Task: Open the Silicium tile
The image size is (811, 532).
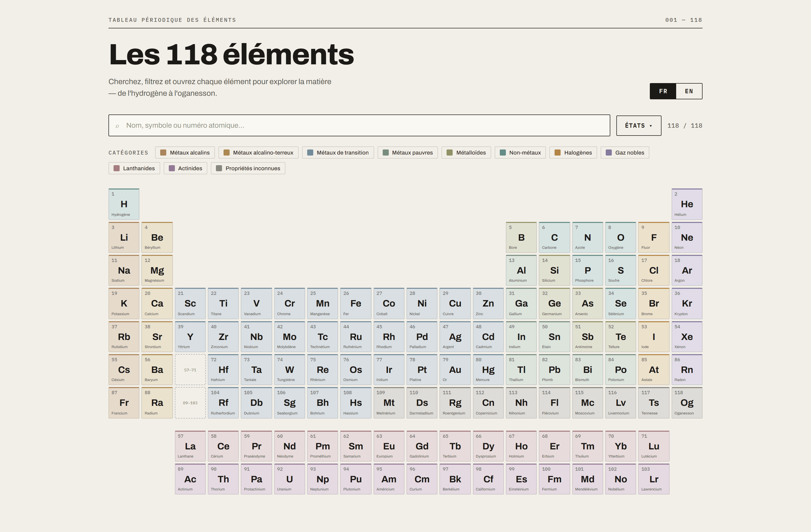Action: [555, 270]
